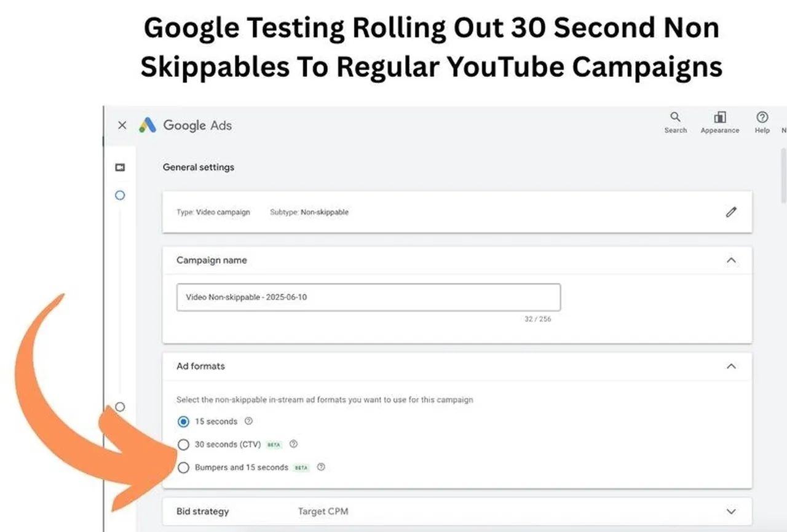
Task: Enable the 30 seconds (CTV) option
Action: (183, 444)
